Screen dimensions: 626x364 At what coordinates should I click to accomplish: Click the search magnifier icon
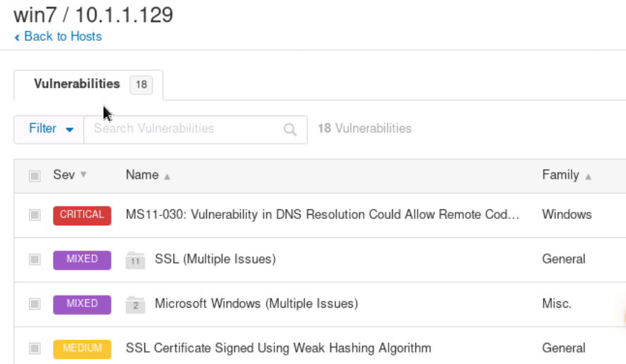pyautogui.click(x=289, y=130)
